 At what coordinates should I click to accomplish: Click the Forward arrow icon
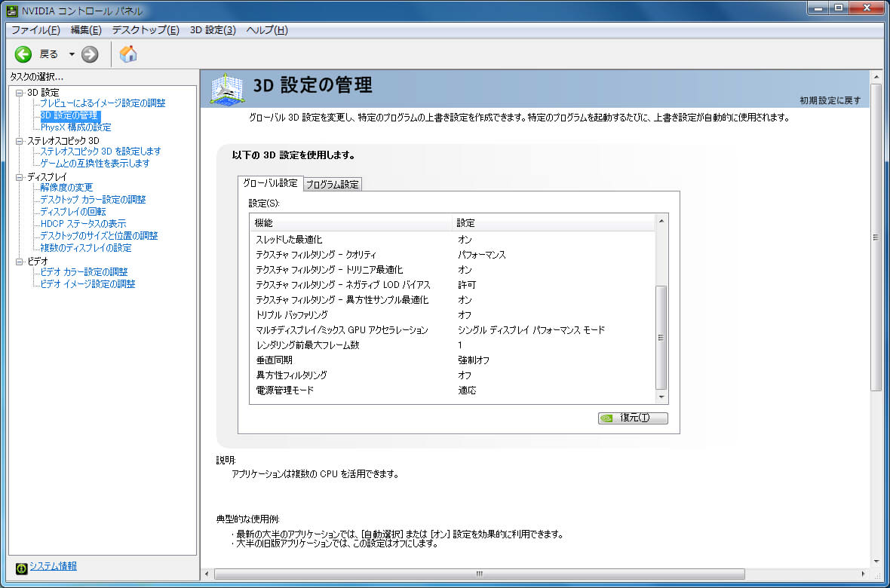[90, 54]
